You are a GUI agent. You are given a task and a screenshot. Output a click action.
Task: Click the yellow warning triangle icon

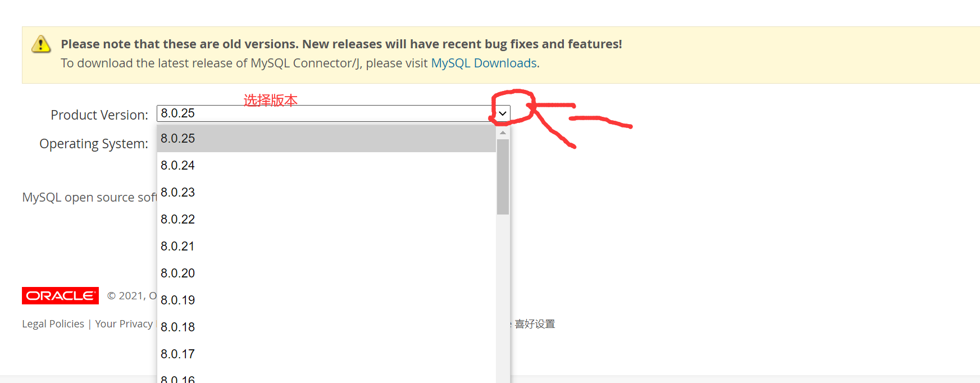(x=41, y=44)
